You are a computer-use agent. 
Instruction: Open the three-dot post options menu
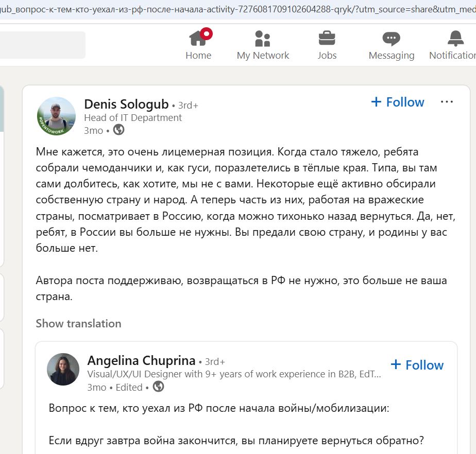point(447,102)
